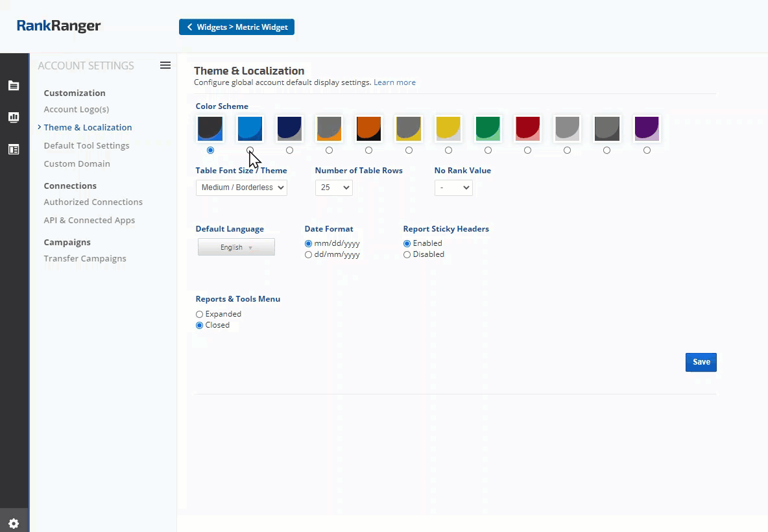This screenshot has width=768, height=532.
Task: Choose the purple color scheme swatch
Action: click(647, 128)
